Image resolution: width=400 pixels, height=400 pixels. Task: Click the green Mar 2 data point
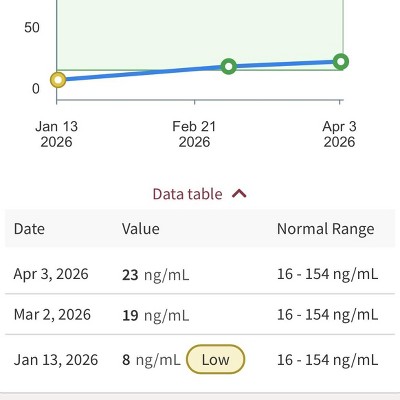pos(229,66)
